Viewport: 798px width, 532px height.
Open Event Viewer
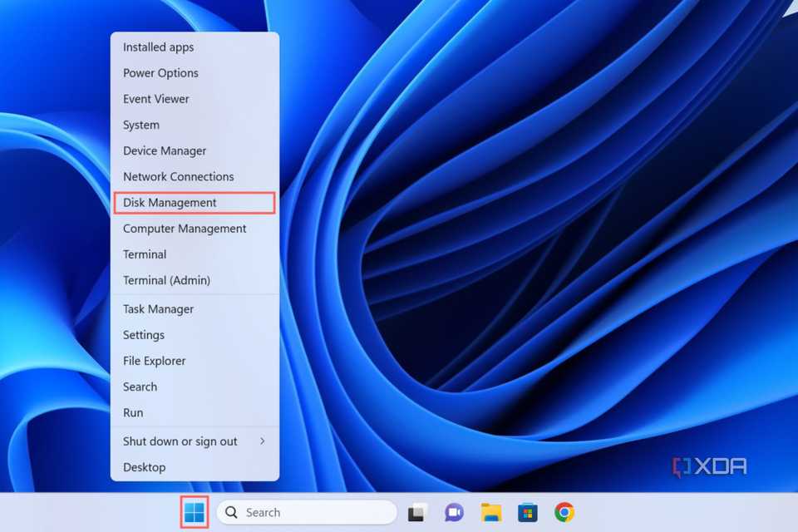195,99
